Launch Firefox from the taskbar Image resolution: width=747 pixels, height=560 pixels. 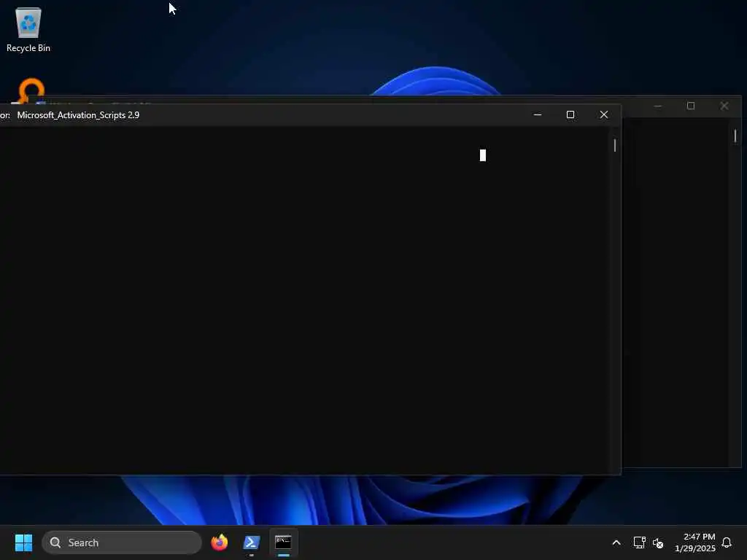[219, 542]
